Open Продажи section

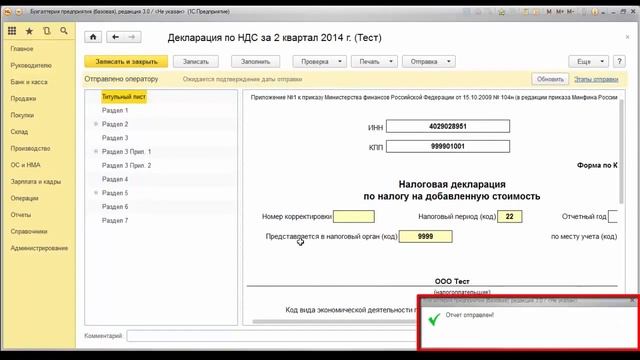(x=23, y=98)
